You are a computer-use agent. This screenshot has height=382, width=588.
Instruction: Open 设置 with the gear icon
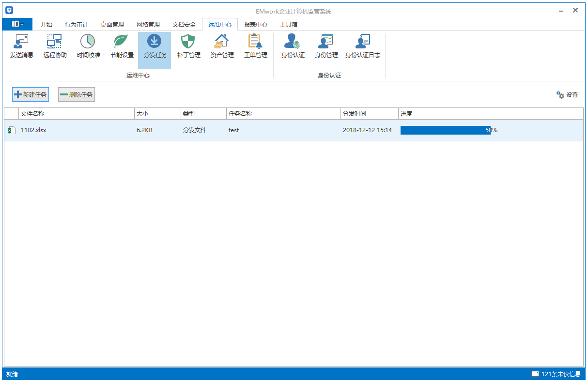coord(567,95)
